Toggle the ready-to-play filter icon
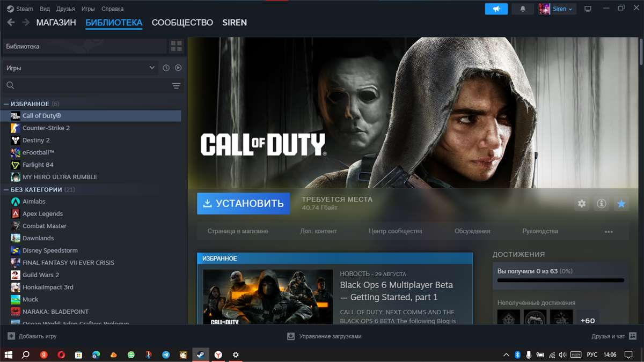 (x=178, y=68)
